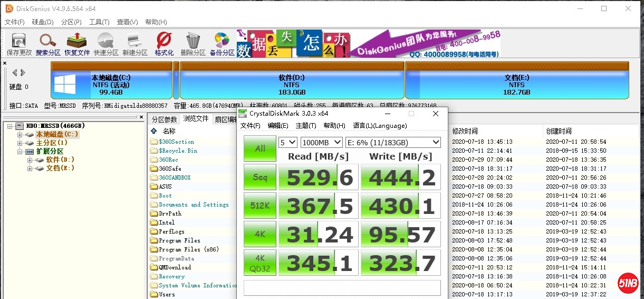Expand the 本地磁盘(C:) tree node

[x=20, y=135]
